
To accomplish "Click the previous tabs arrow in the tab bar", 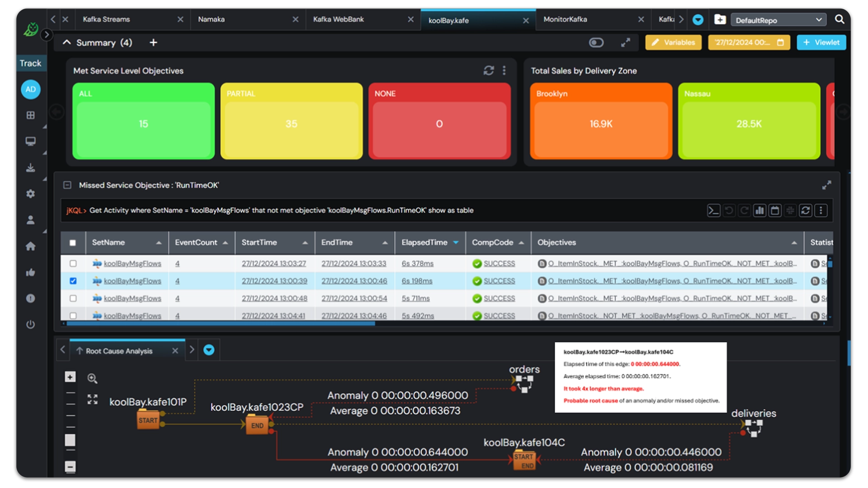I will [53, 19].
